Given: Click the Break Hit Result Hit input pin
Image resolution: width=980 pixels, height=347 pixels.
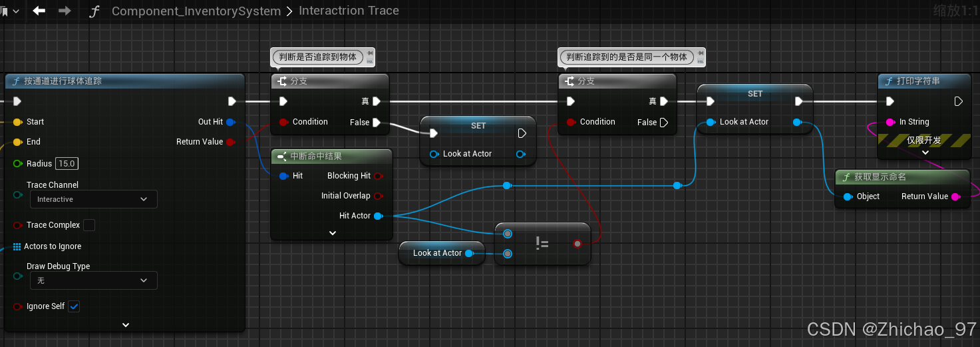Looking at the screenshot, I should (x=283, y=176).
